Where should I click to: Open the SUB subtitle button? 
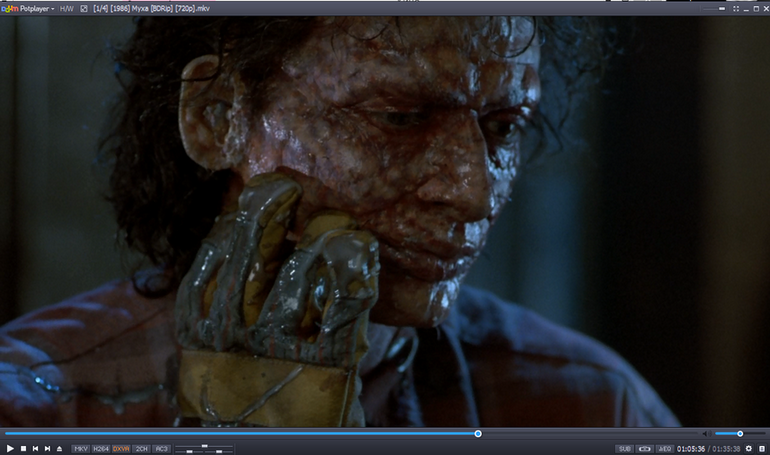624,449
